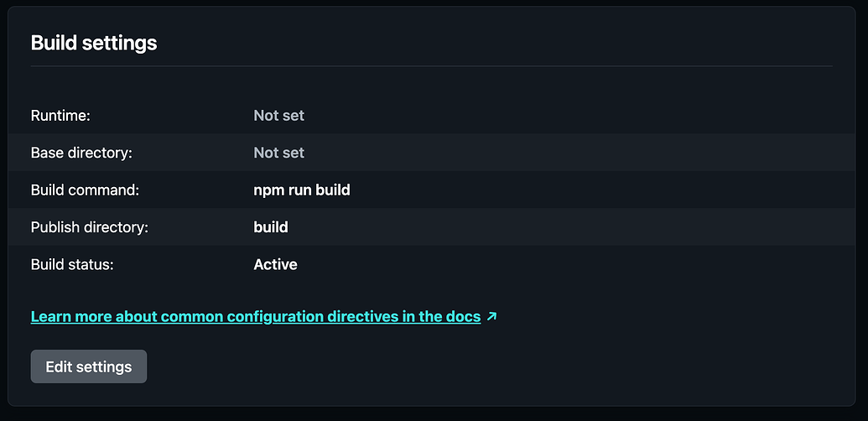The width and height of the screenshot is (868, 421).
Task: Click the 'build' publish directory value
Action: point(271,227)
